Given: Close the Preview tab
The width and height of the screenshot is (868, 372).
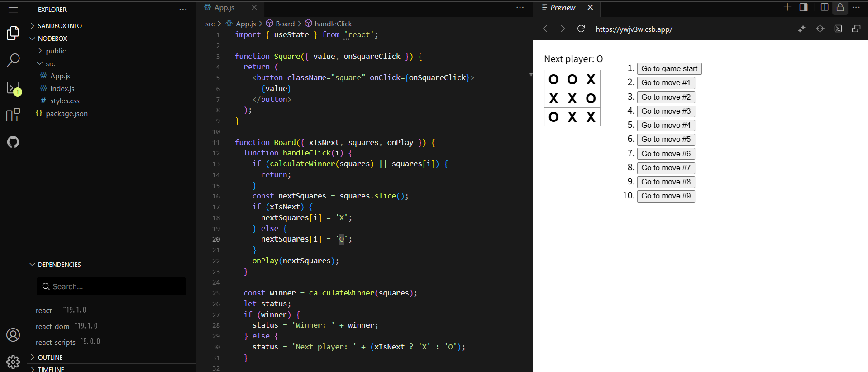Looking at the screenshot, I should click(x=590, y=7).
